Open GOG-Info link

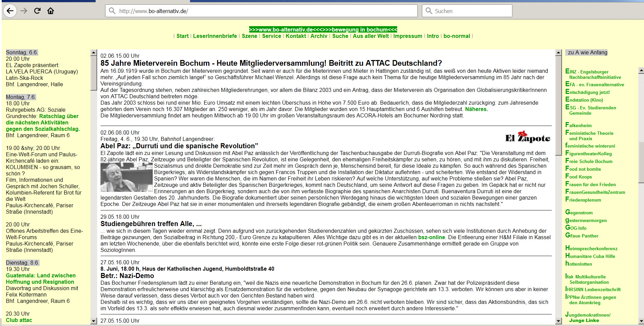point(576,228)
